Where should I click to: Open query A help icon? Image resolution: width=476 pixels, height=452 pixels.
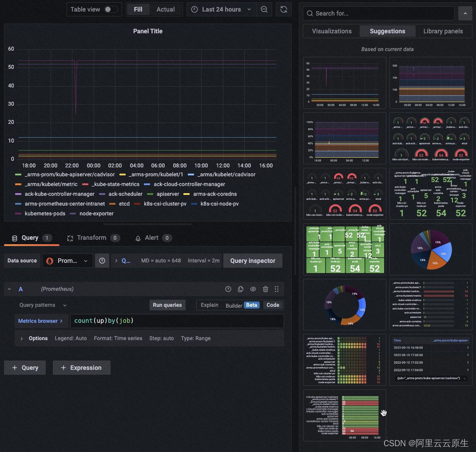[228, 289]
